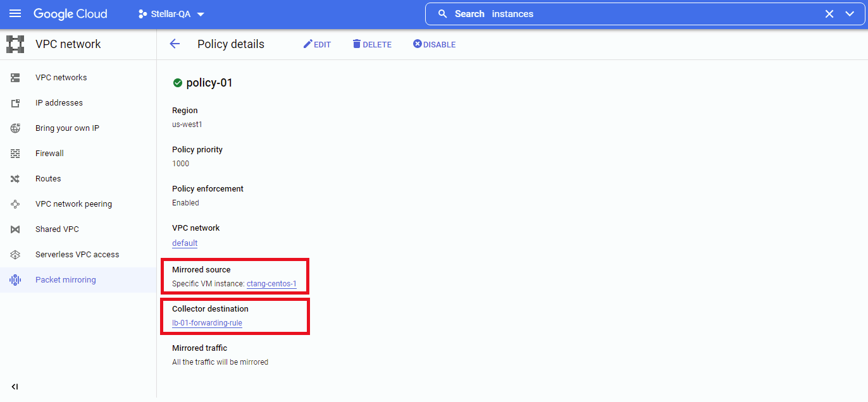Go to VPC network peering

[73, 204]
